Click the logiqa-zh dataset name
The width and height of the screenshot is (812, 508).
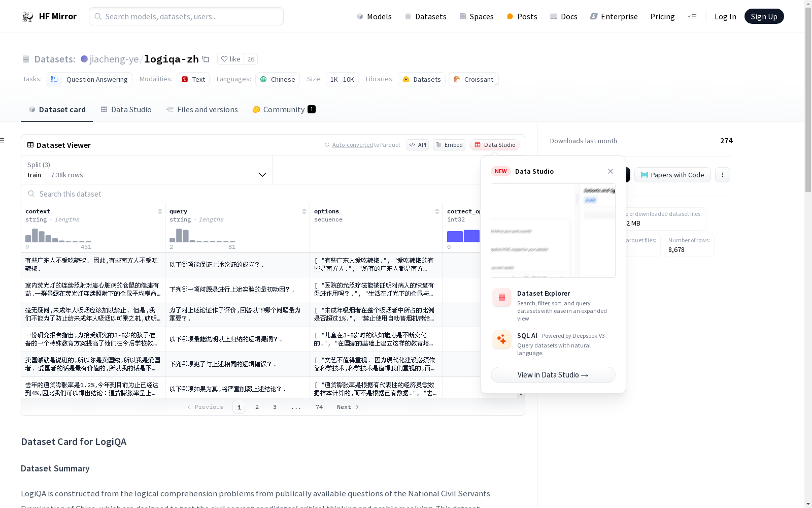pyautogui.click(x=172, y=59)
